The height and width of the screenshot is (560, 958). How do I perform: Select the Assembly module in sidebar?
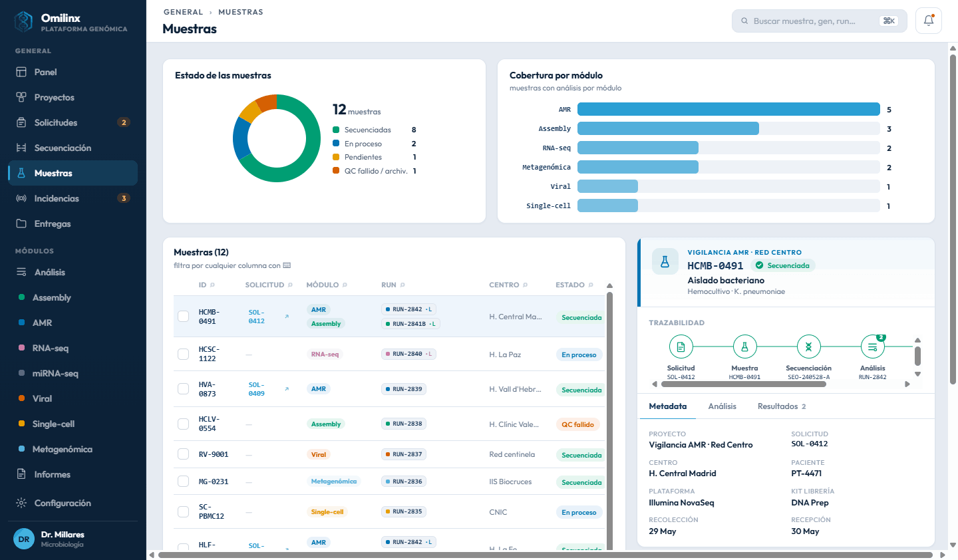73,297
